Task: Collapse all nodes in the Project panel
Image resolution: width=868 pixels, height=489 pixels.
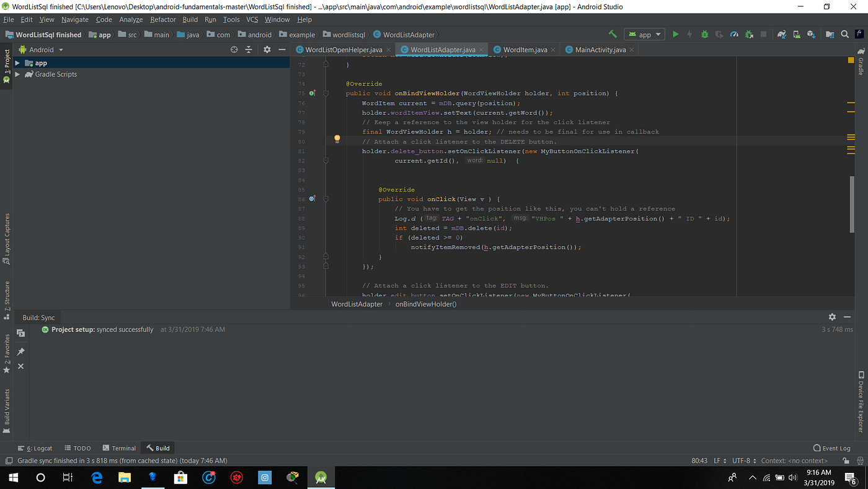Action: (x=248, y=50)
